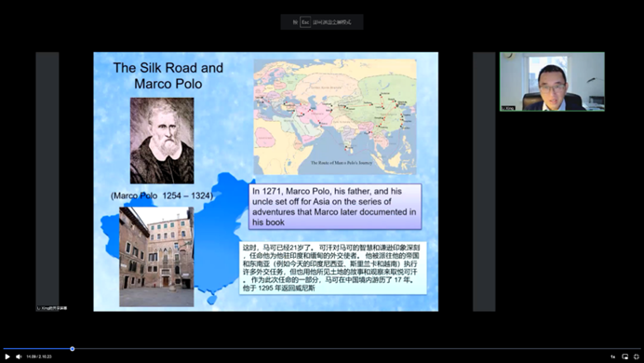The width and height of the screenshot is (644, 363).
Task: Exit fullscreen using the fullscreen icon
Action: point(637,356)
